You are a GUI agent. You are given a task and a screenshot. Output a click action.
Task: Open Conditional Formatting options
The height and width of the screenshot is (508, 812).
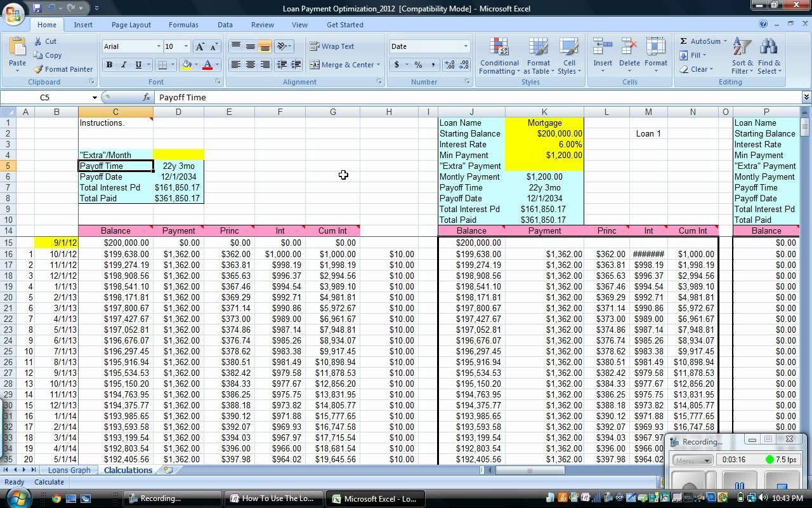coord(499,56)
